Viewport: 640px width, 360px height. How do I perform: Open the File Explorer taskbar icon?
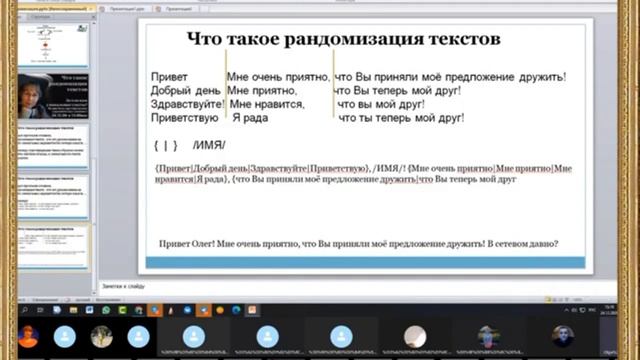pos(73,310)
